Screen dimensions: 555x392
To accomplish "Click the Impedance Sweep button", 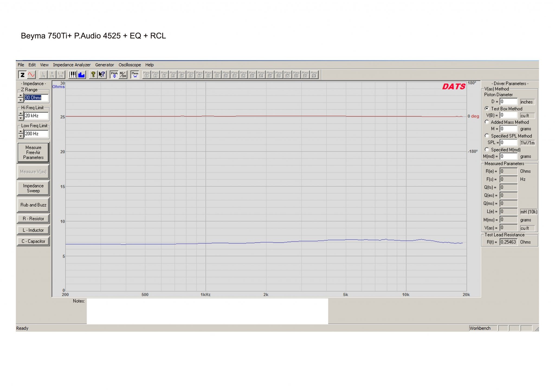I will coord(33,188).
